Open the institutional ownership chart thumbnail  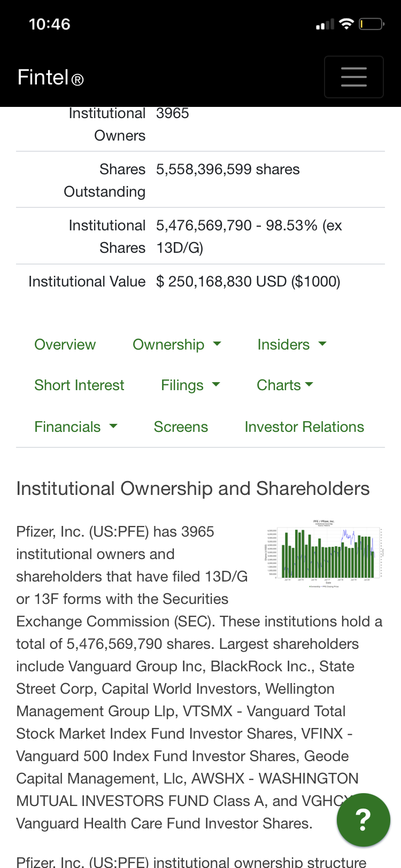[x=324, y=554]
